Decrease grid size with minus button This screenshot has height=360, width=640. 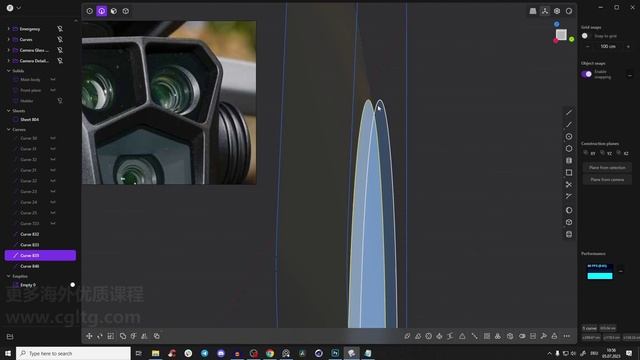pyautogui.click(x=587, y=47)
